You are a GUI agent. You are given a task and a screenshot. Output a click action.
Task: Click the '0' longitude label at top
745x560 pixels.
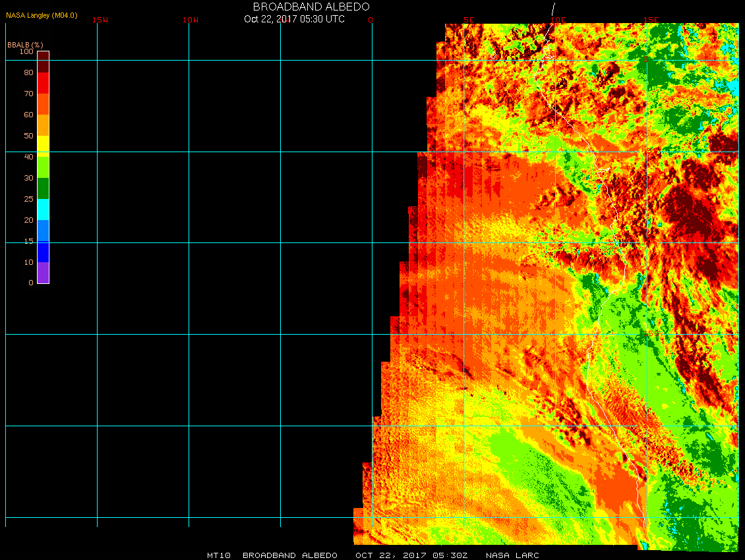click(x=371, y=20)
